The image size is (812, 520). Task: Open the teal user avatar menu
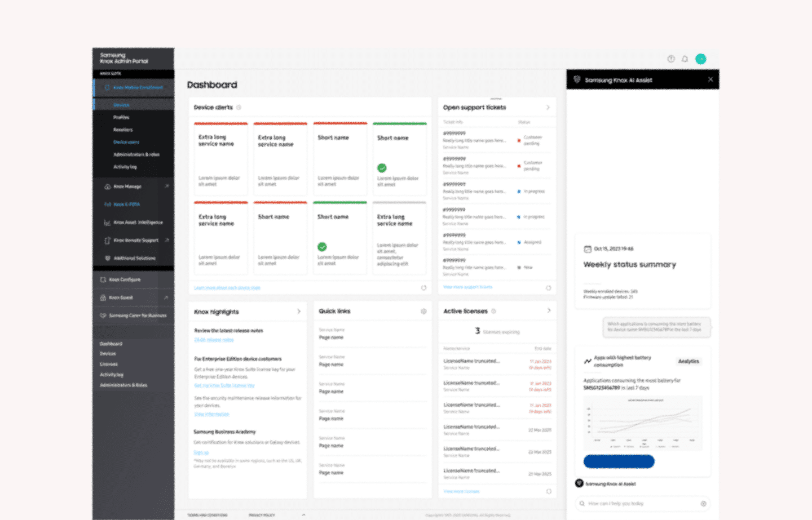701,59
